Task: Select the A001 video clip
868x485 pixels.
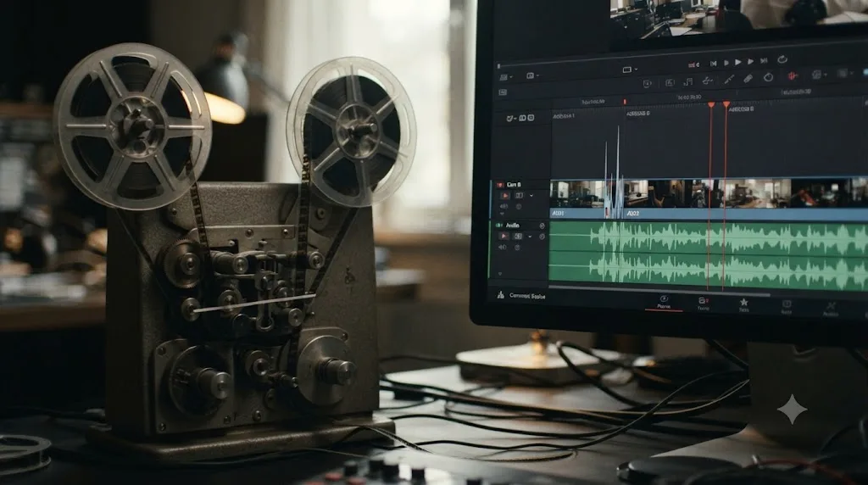Action: [578, 198]
